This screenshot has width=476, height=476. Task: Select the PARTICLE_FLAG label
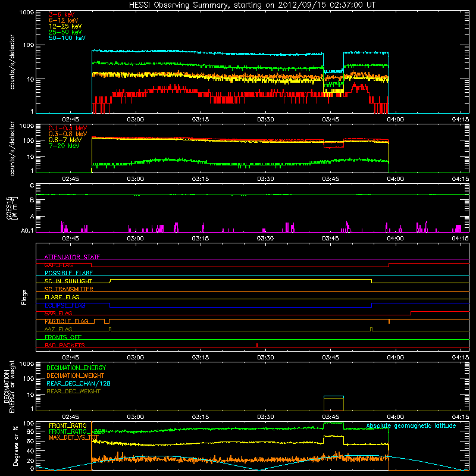[67, 321]
